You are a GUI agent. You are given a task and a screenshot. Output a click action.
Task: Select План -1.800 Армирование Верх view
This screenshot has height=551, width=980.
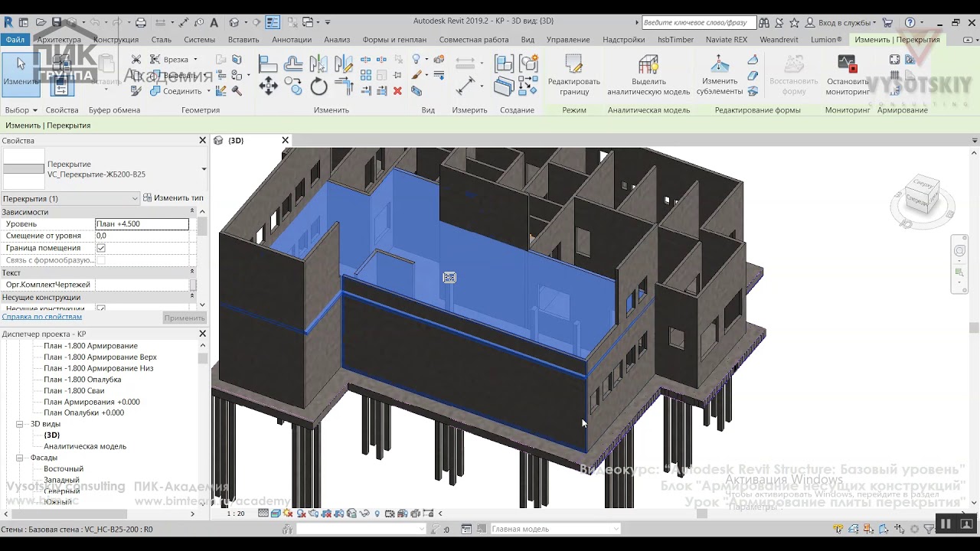click(x=100, y=357)
